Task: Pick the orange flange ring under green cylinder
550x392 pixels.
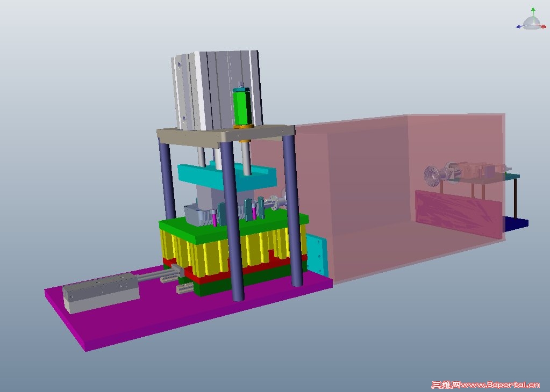Action: (244, 127)
